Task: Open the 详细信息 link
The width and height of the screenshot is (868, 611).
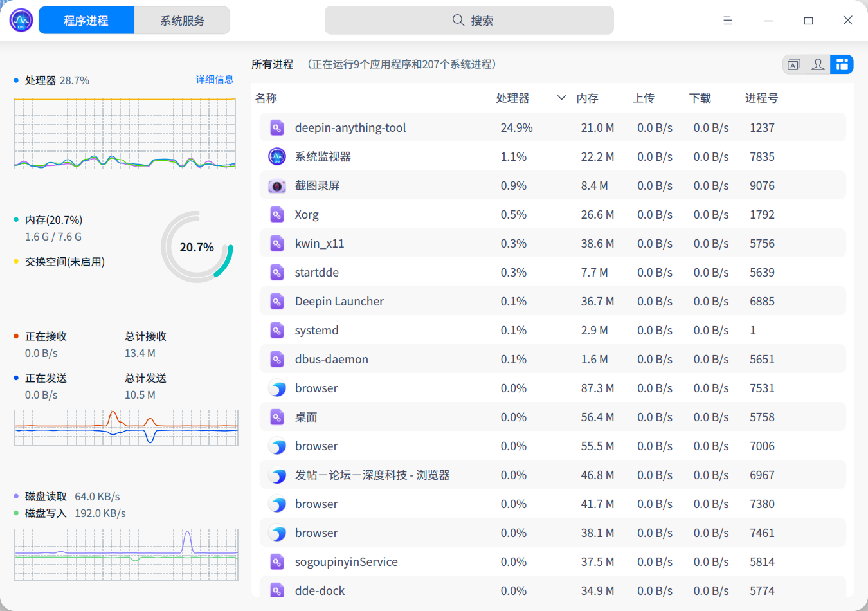Action: point(215,79)
